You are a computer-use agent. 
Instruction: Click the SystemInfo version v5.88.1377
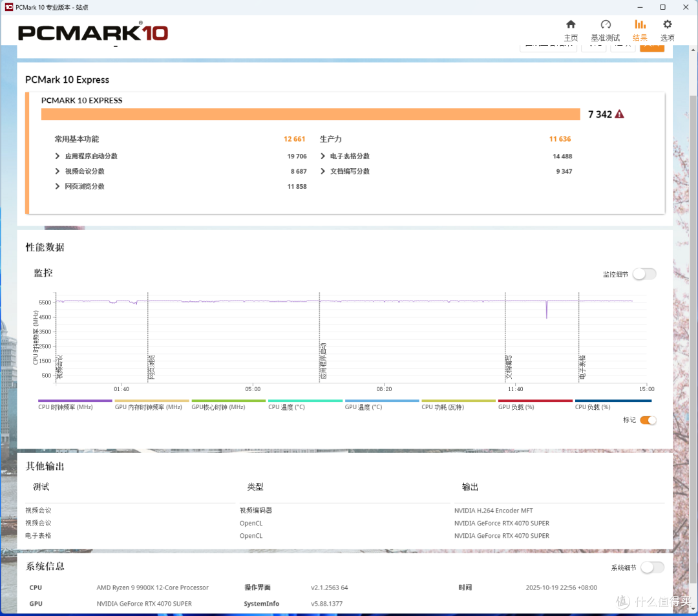click(x=326, y=604)
